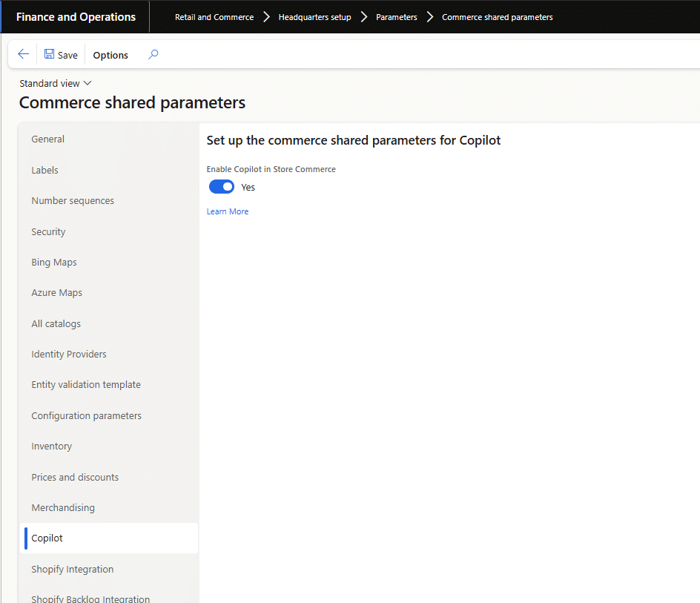Screen dimensions: 700x603
Task: Select the Shopify Integration tab
Action: 73,569
